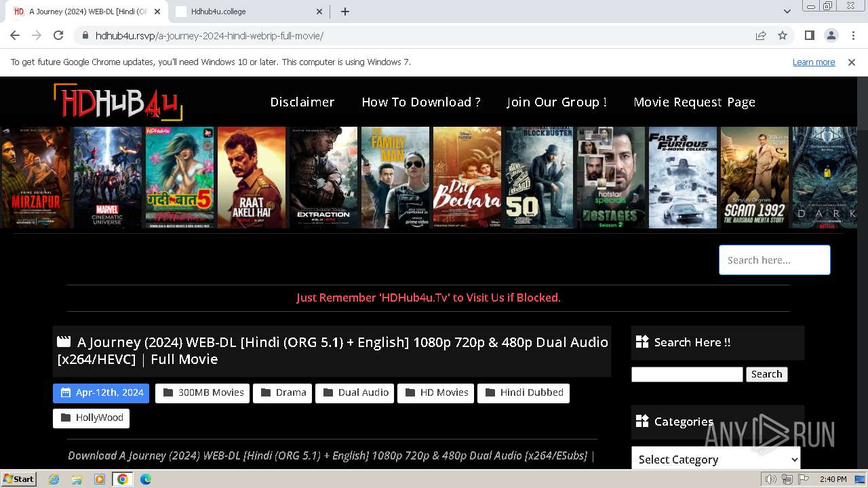868x488 pixels.
Task: Open the Hostages Season 2 poster
Action: (611, 178)
